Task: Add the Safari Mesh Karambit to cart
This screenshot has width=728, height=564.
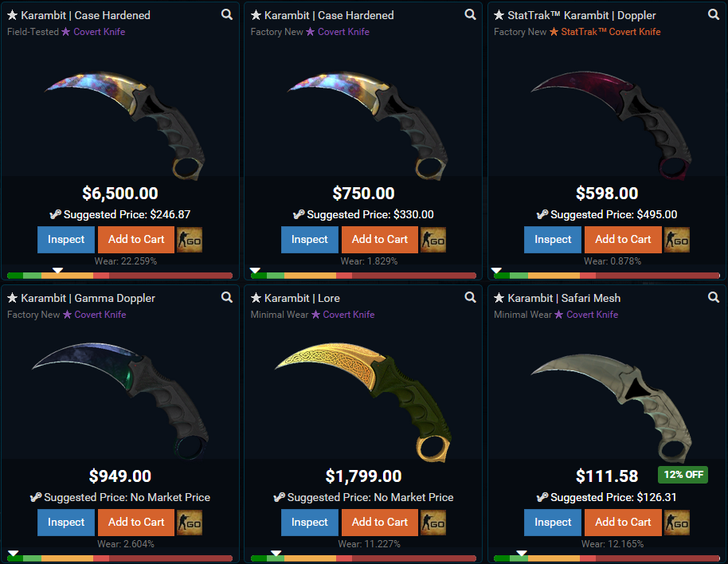Action: click(x=623, y=523)
